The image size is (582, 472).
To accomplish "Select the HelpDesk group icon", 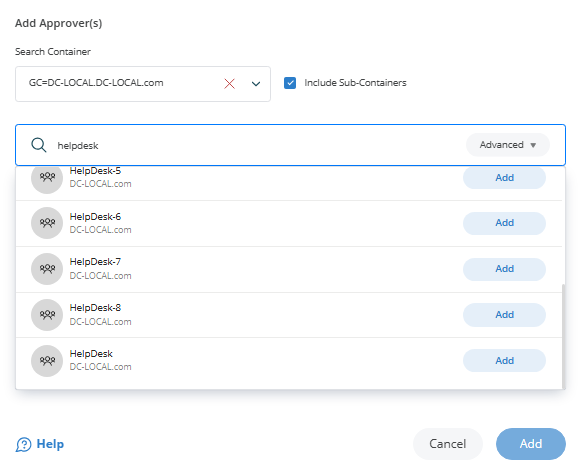I will [x=47, y=361].
